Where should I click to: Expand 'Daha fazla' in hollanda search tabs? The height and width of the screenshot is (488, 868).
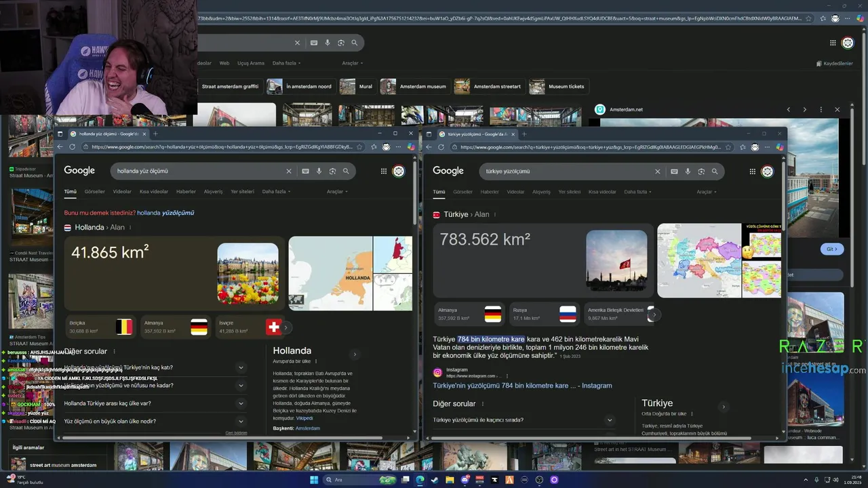coord(276,192)
